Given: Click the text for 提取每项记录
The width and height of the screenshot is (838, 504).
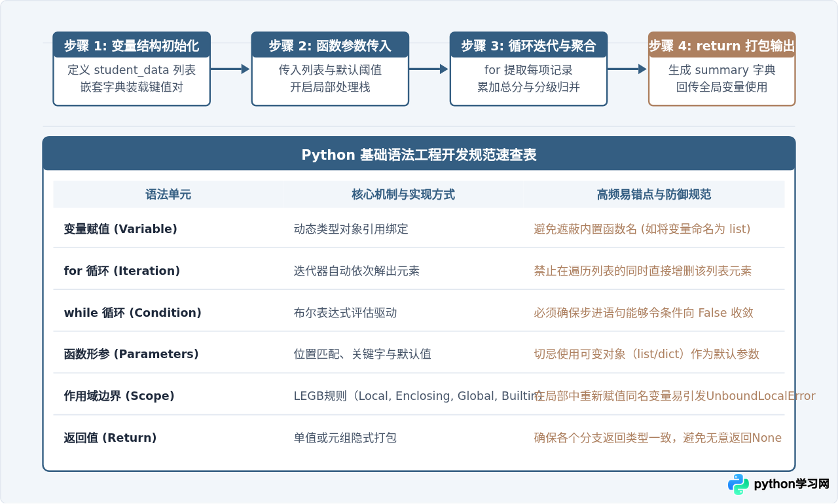Looking at the screenshot, I should pos(528,70).
